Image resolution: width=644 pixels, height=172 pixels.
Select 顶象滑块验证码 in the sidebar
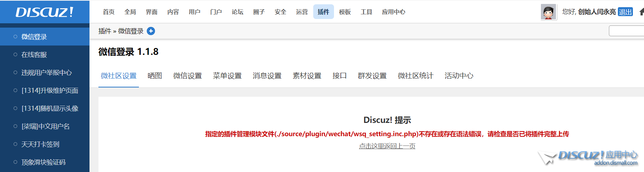point(45,162)
